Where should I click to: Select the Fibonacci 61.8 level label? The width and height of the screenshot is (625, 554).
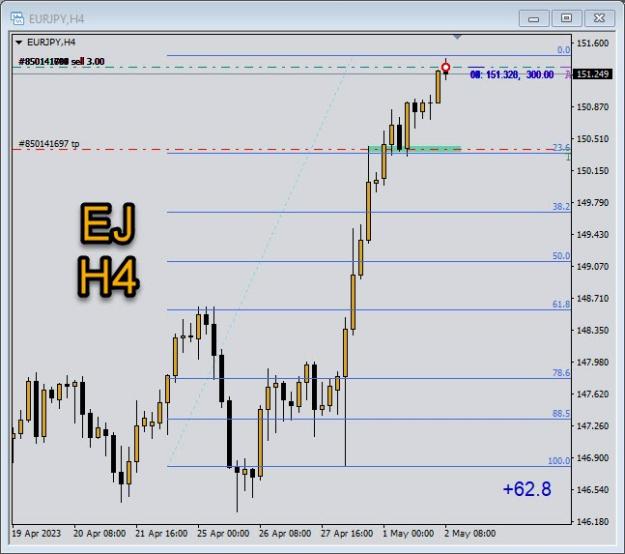click(x=561, y=305)
